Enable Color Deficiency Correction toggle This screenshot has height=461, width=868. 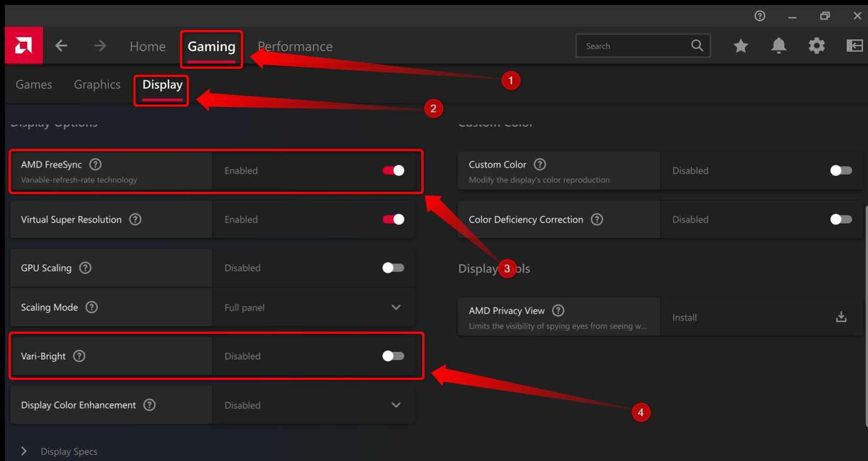coord(841,219)
